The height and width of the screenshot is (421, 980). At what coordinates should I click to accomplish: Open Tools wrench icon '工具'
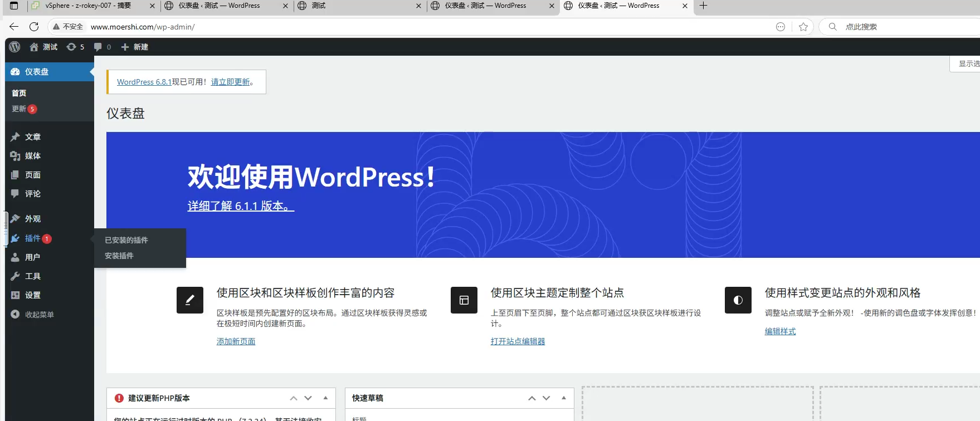pos(15,276)
